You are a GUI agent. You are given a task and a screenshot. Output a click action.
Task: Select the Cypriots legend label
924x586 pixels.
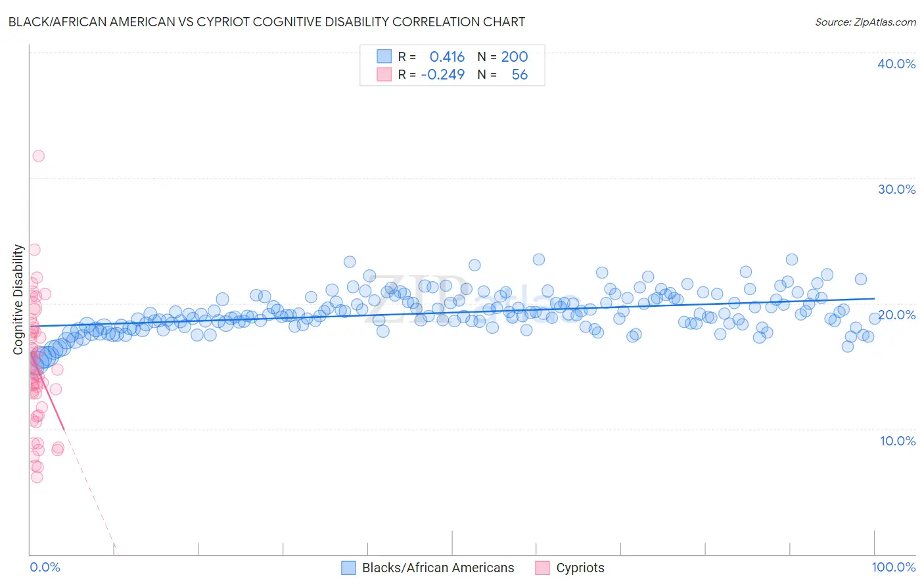(580, 568)
